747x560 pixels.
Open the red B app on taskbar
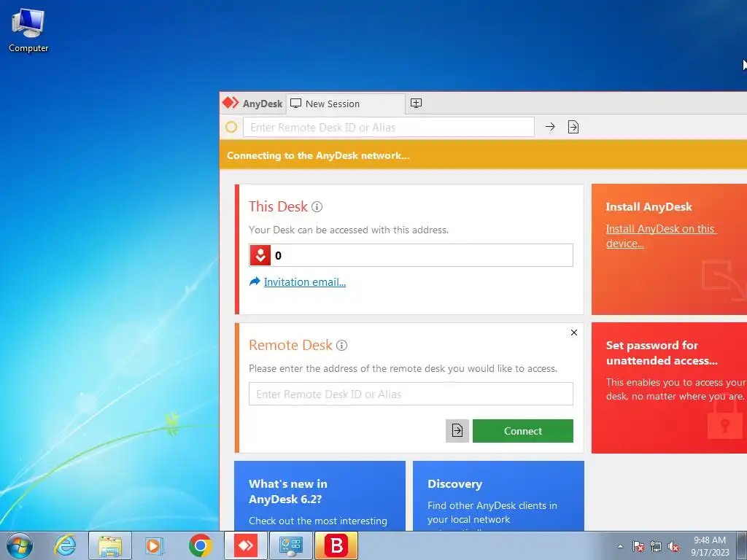coord(336,545)
